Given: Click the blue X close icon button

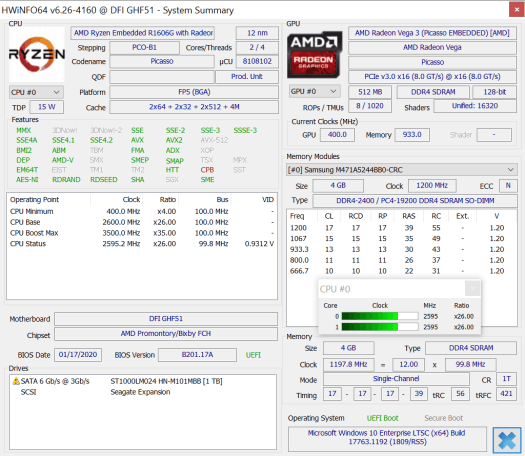Looking at the screenshot, I should tap(507, 440).
